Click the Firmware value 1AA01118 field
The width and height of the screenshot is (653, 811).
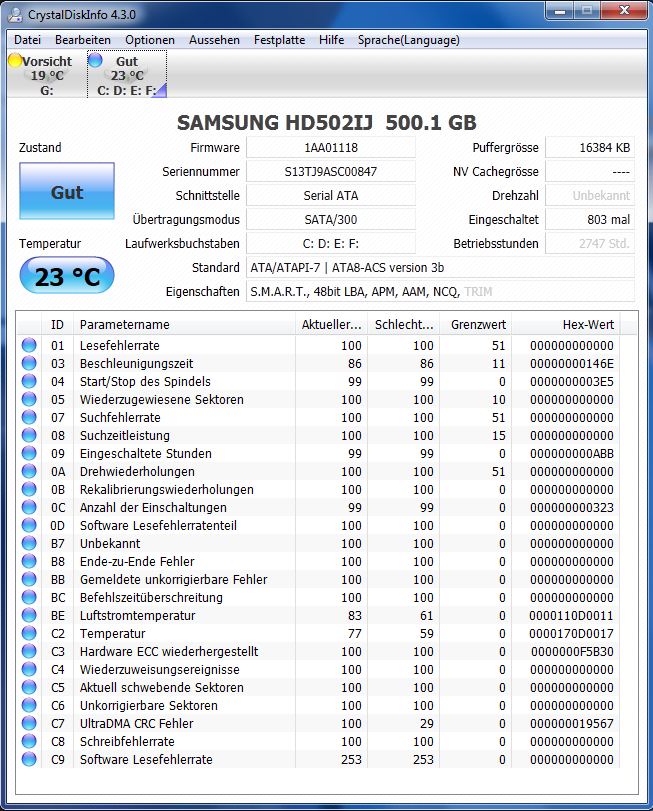pos(331,147)
